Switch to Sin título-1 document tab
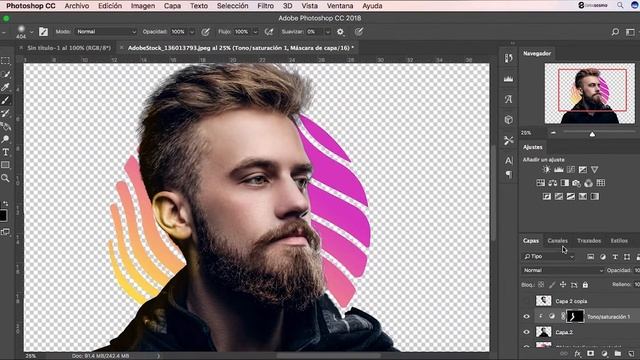 (x=69, y=48)
